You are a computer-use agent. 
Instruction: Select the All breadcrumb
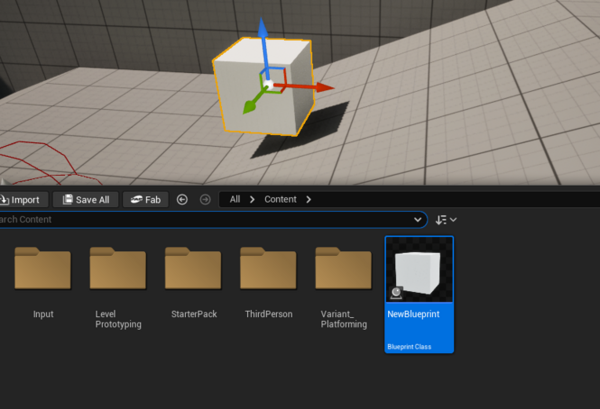click(235, 199)
